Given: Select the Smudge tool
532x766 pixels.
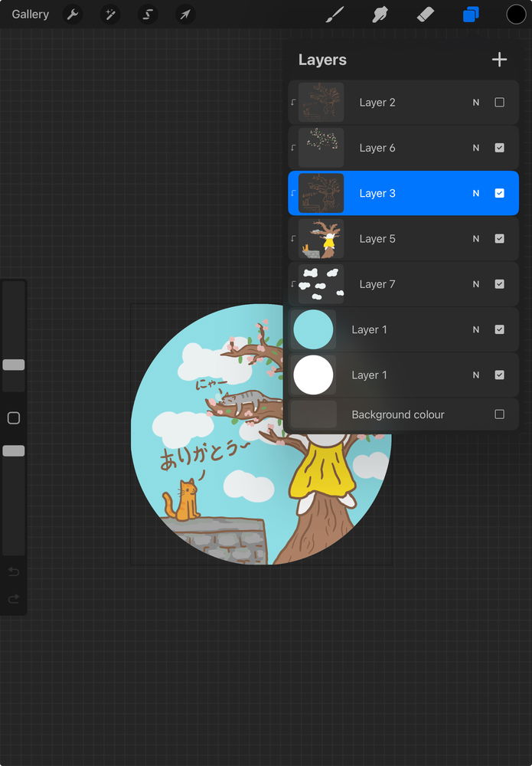Looking at the screenshot, I should (379, 15).
